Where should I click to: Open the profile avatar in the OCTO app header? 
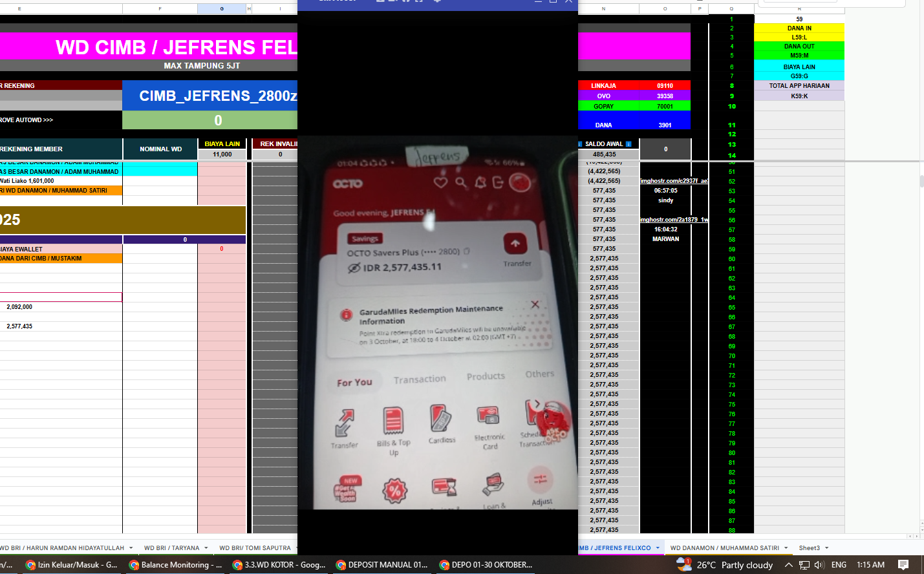pyautogui.click(x=520, y=183)
